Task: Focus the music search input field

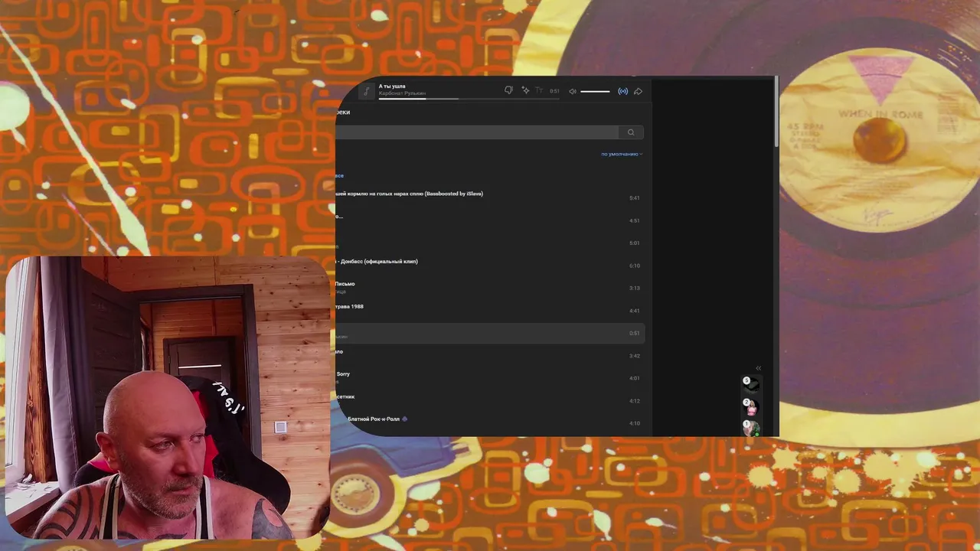Action: pos(476,132)
